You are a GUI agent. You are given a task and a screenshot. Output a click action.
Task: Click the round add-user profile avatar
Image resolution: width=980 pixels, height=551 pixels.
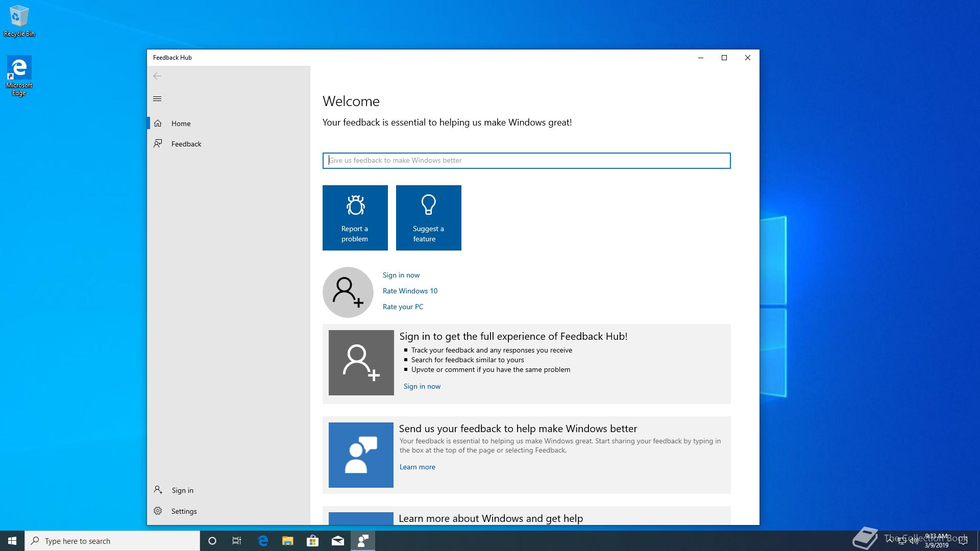(x=348, y=292)
